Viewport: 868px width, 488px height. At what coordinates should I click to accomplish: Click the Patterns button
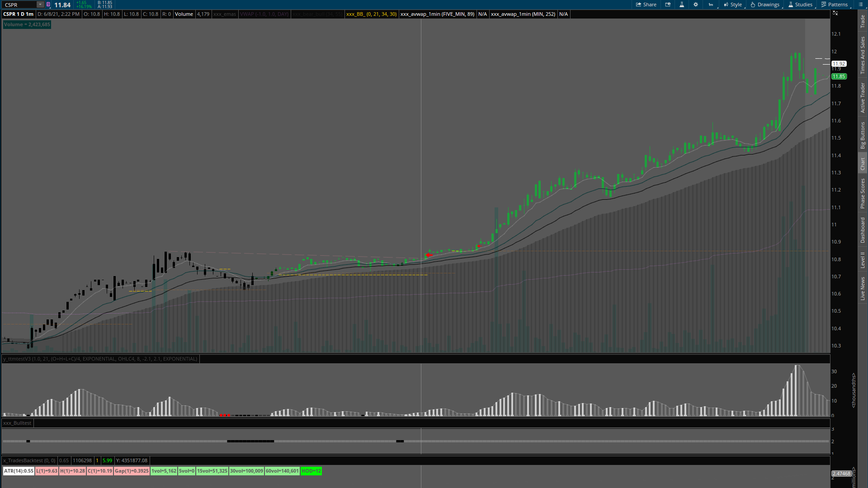click(x=835, y=5)
